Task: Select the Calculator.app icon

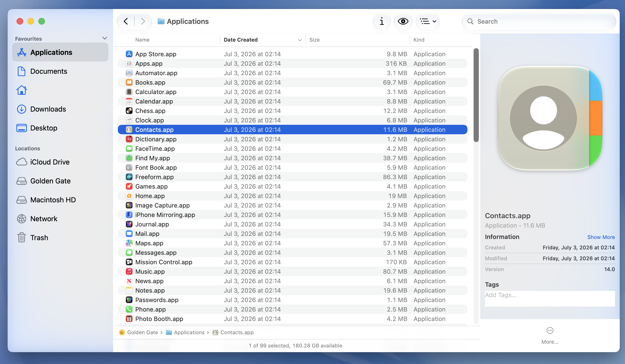Action: 129,92
